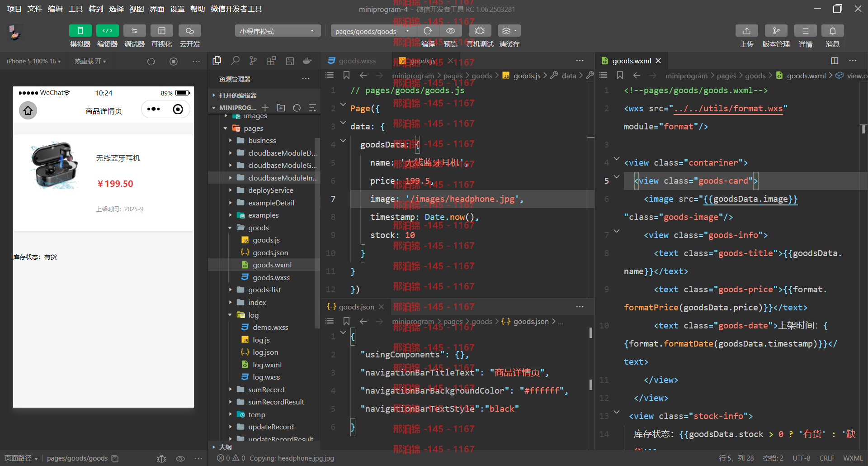Open version management
868x466 pixels.
(776, 31)
